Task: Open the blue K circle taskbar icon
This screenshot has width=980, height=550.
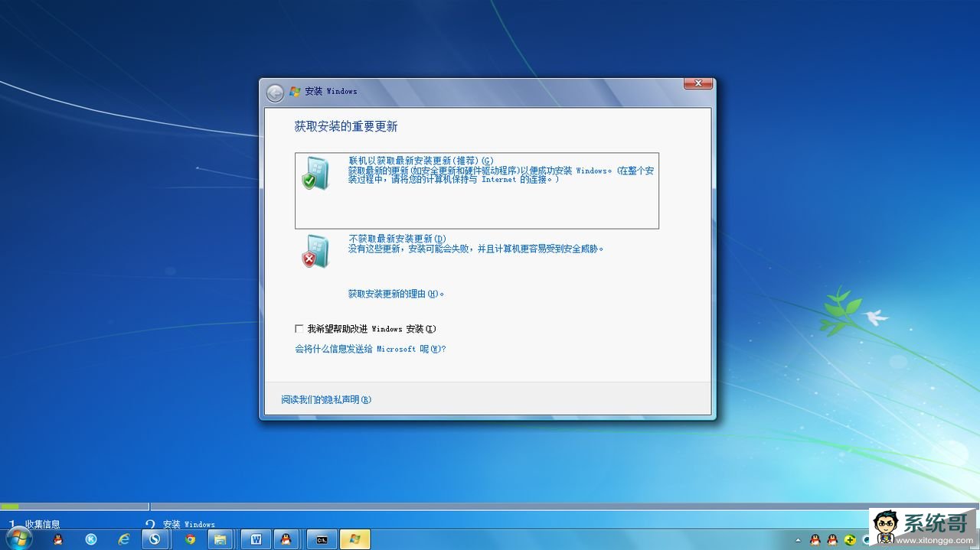Action: [91, 539]
